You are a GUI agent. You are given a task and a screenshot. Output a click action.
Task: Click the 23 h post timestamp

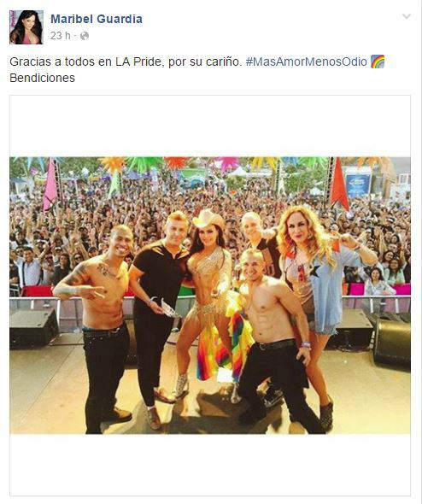click(x=60, y=36)
